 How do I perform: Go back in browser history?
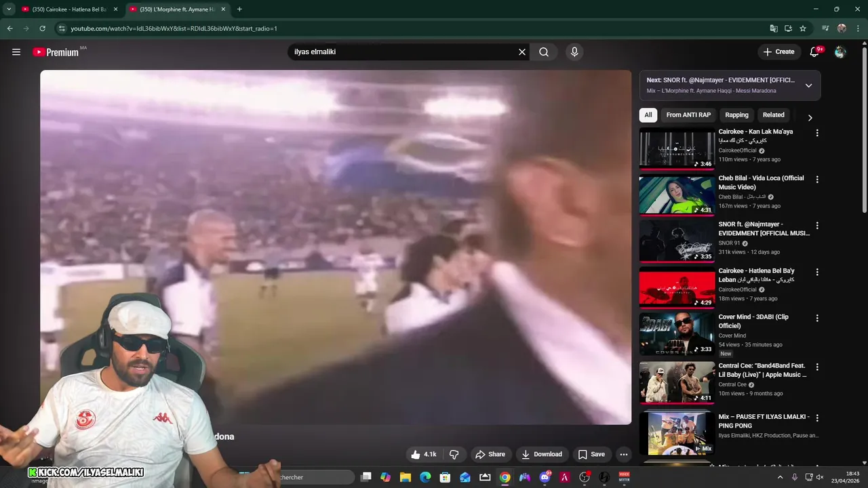pos(9,28)
